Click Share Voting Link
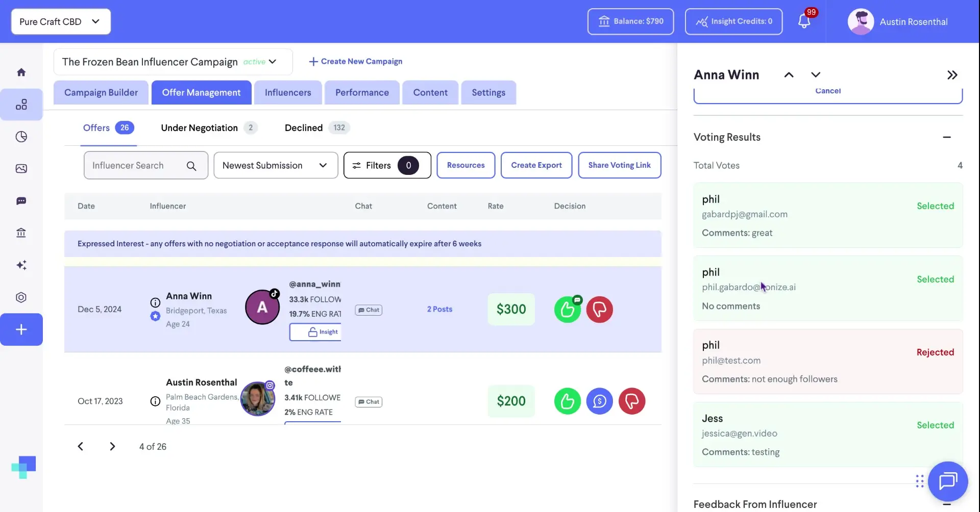Image resolution: width=980 pixels, height=512 pixels. coord(620,165)
